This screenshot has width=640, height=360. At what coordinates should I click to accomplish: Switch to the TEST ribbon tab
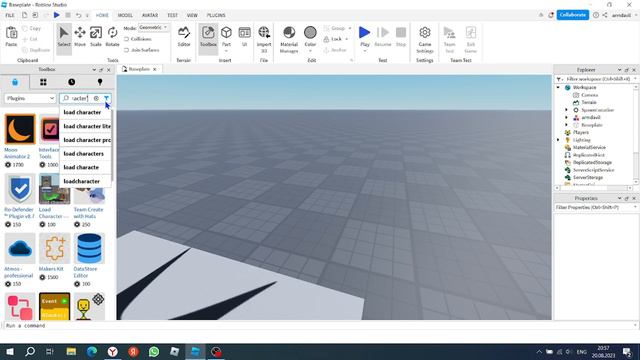click(172, 15)
